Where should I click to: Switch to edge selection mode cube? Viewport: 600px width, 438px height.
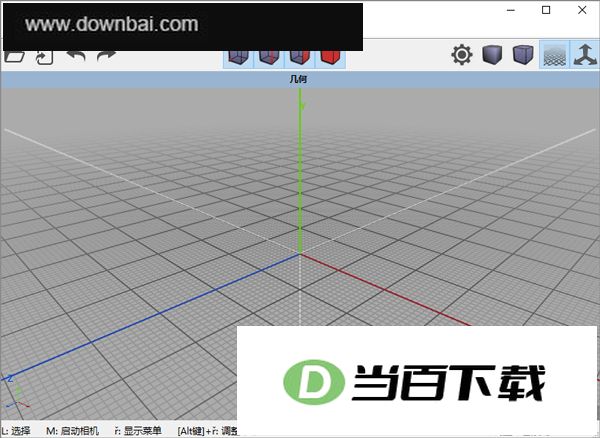pyautogui.click(x=269, y=58)
